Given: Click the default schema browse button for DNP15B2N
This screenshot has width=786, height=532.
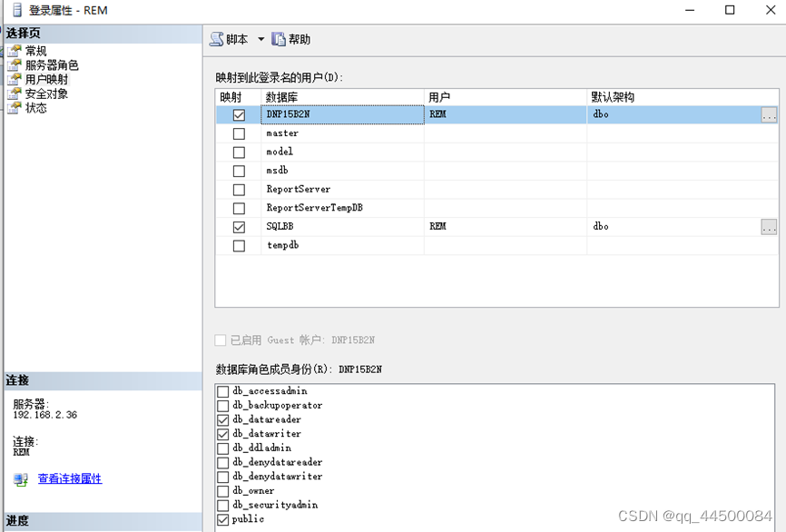Looking at the screenshot, I should coord(769,114).
